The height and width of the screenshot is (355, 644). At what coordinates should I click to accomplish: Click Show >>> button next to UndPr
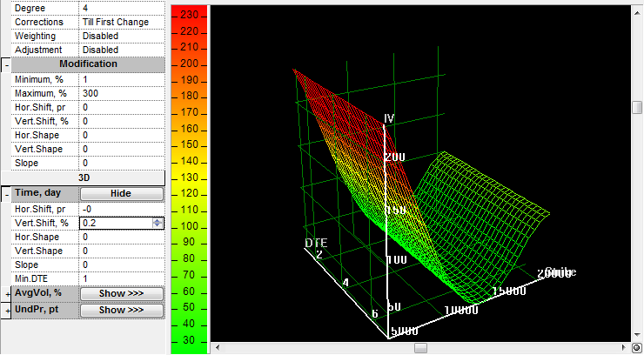coord(121,311)
